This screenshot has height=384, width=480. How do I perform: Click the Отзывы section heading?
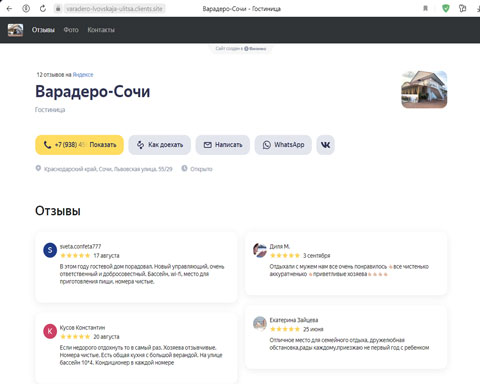(x=58, y=211)
